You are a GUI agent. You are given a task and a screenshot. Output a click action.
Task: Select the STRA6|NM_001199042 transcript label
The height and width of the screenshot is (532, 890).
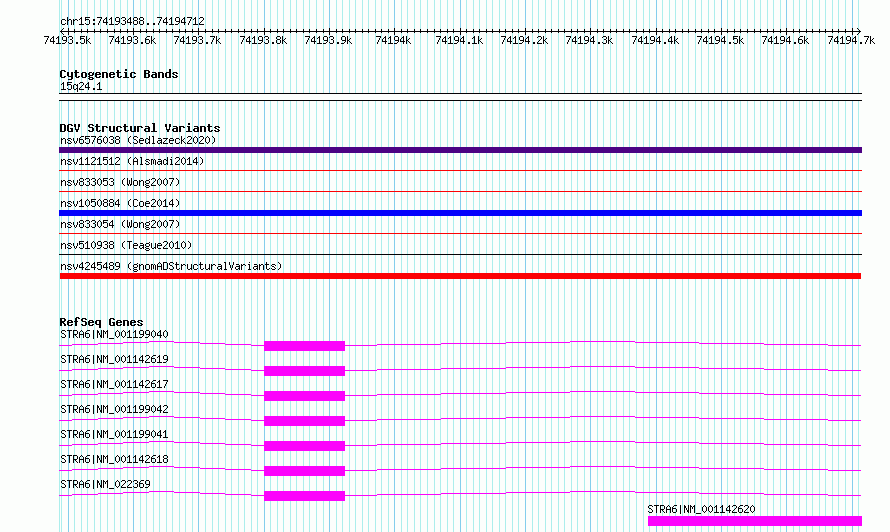114,409
